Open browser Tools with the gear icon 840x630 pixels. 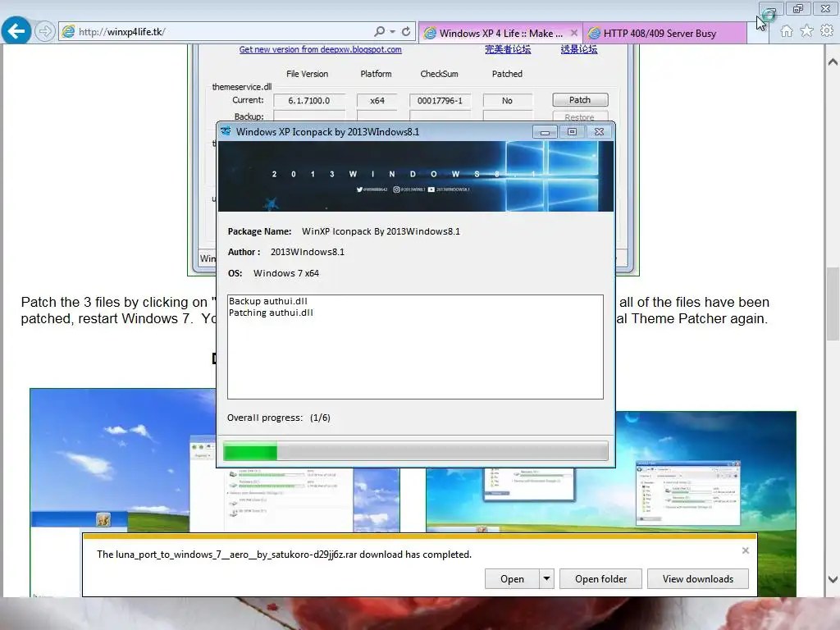pos(827,31)
